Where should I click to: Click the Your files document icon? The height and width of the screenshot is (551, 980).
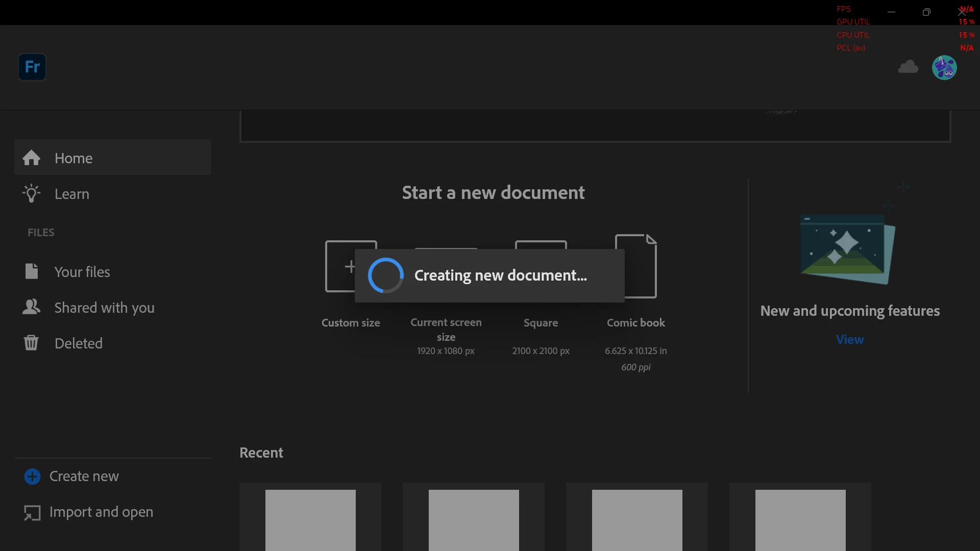pos(31,271)
